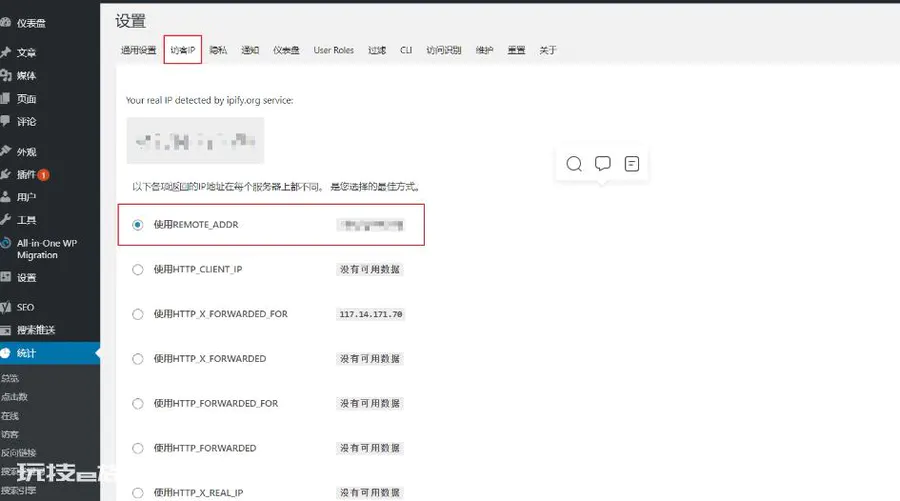Click the 用户 users icon in sidebar
Viewport: 900px width, 501px height.
pyautogui.click(x=6, y=197)
